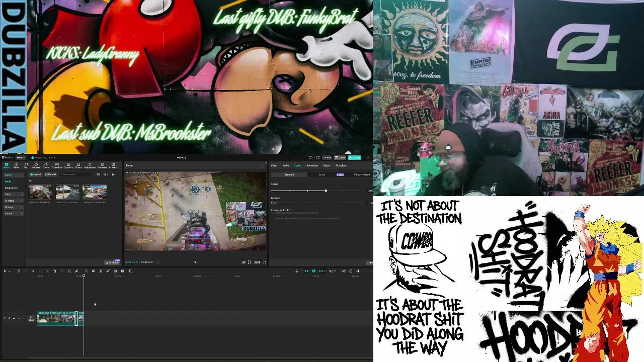Open the Transitions icon
644x362 pixels.
tap(57, 166)
